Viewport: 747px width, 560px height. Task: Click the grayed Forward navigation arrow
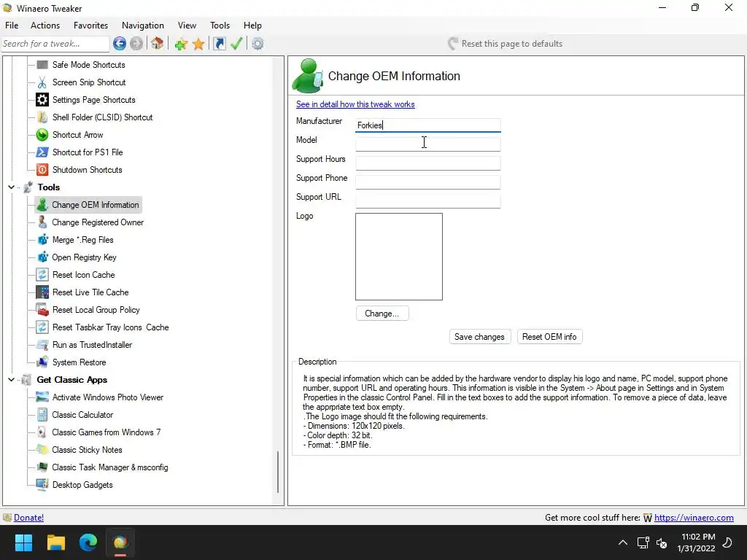click(136, 44)
